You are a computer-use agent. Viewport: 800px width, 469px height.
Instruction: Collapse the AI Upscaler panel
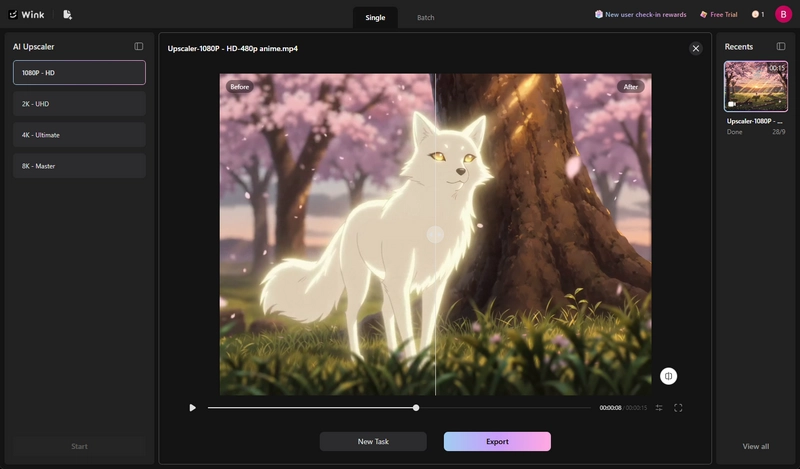coord(138,46)
